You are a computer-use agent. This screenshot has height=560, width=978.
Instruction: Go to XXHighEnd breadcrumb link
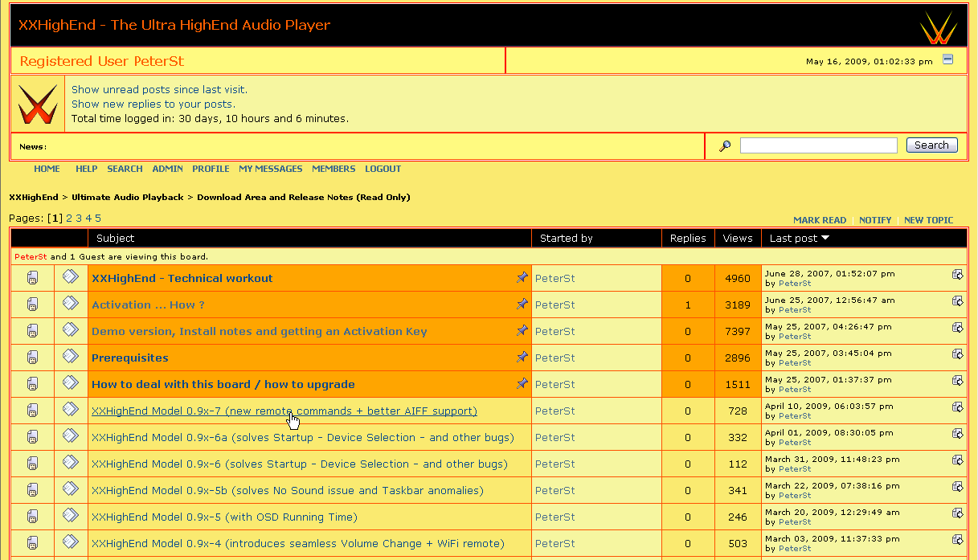[34, 197]
